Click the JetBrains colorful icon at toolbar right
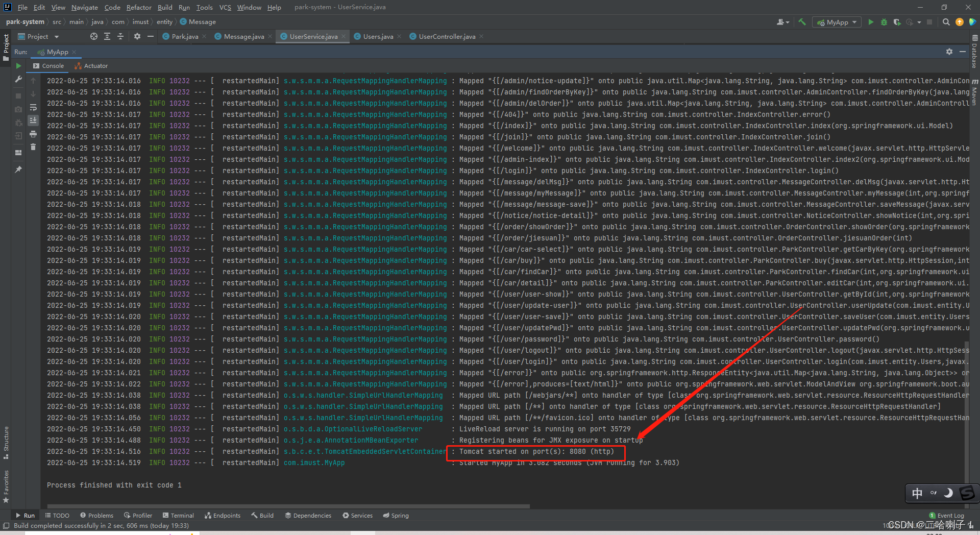Image resolution: width=980 pixels, height=535 pixels. pyautogui.click(x=972, y=22)
